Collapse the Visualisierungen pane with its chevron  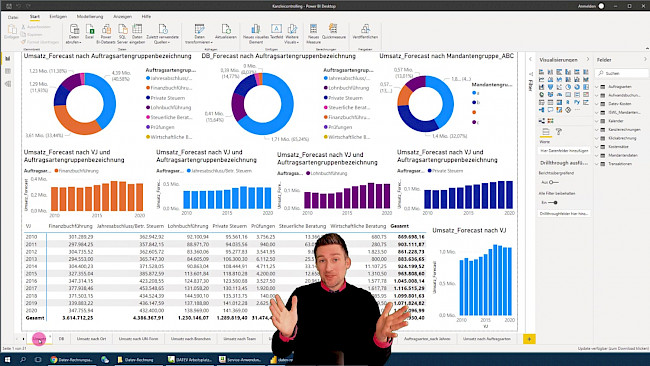point(587,60)
